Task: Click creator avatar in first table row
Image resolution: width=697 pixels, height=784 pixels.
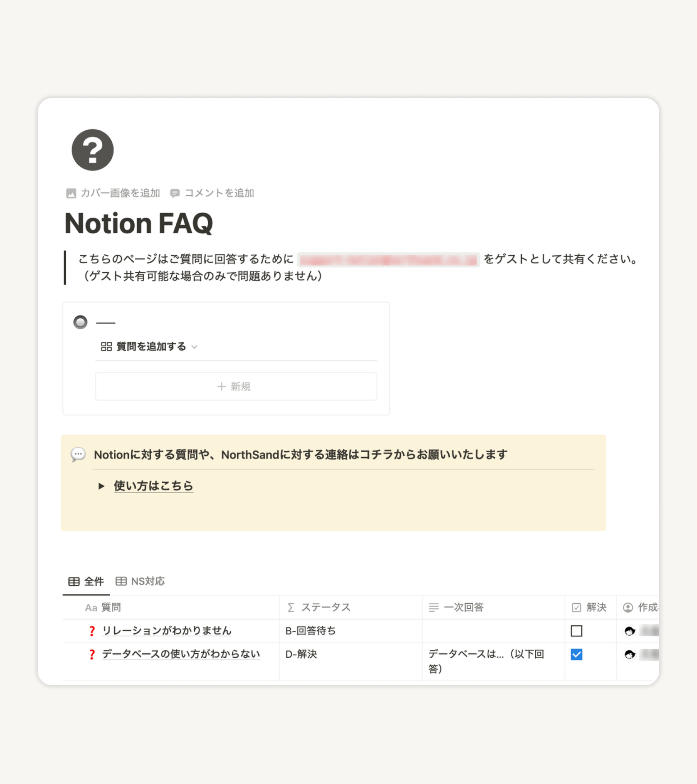Action: point(629,631)
